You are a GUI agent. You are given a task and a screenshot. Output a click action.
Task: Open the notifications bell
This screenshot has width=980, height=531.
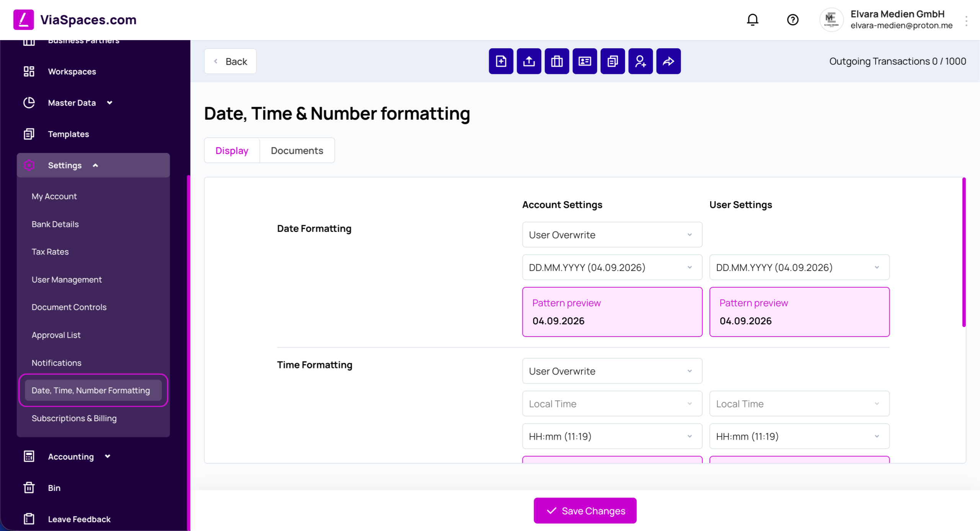tap(752, 20)
